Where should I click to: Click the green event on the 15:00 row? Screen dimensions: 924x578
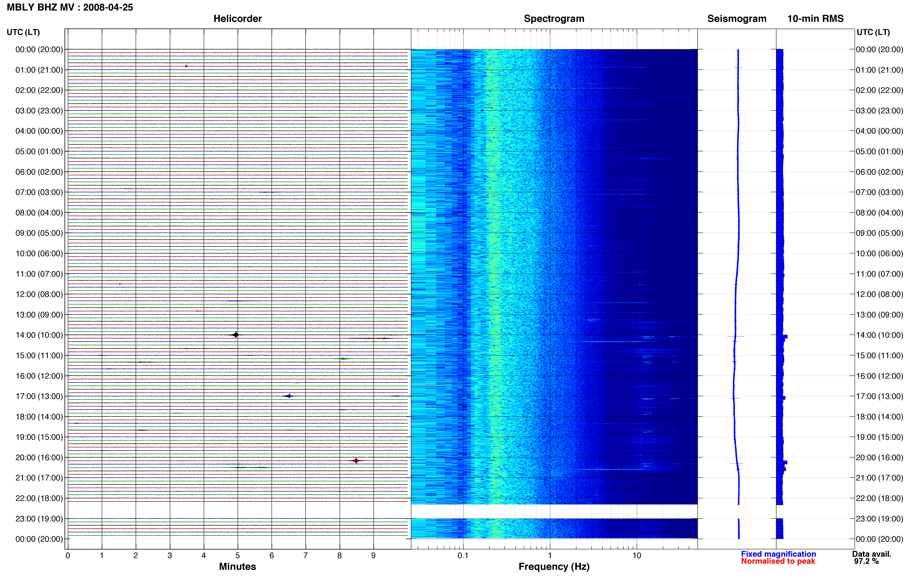(343, 359)
